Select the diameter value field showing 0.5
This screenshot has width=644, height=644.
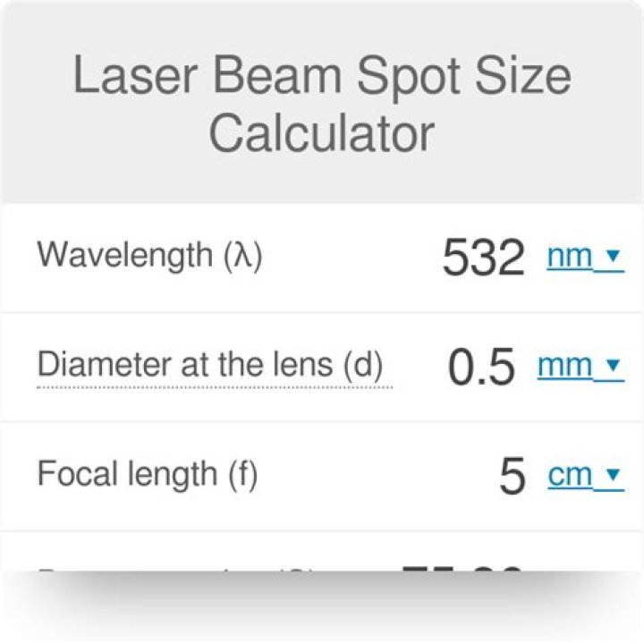[481, 367]
